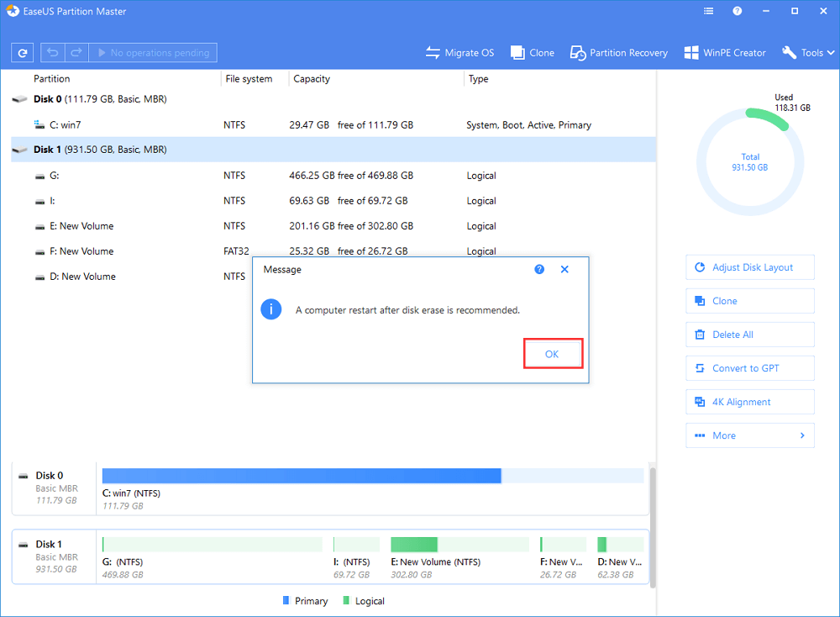840x617 pixels.
Task: Click 4K Alignment option
Action: pos(750,402)
